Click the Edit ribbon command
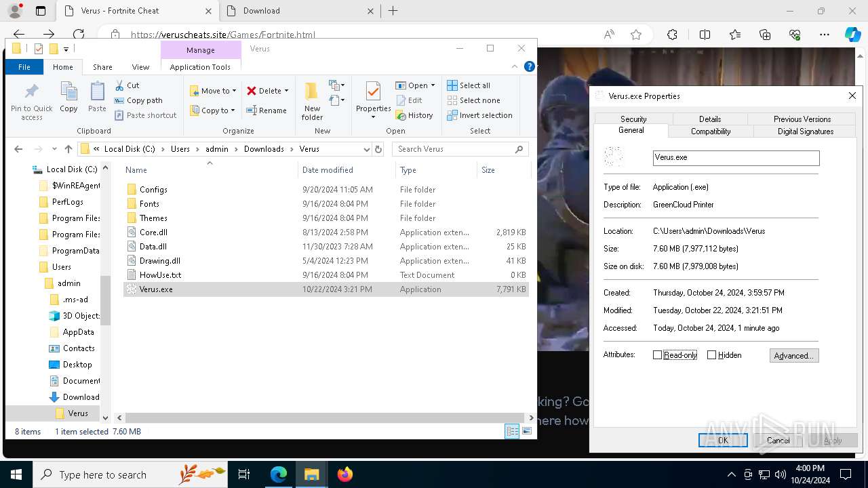This screenshot has width=868, height=488. 409,100
